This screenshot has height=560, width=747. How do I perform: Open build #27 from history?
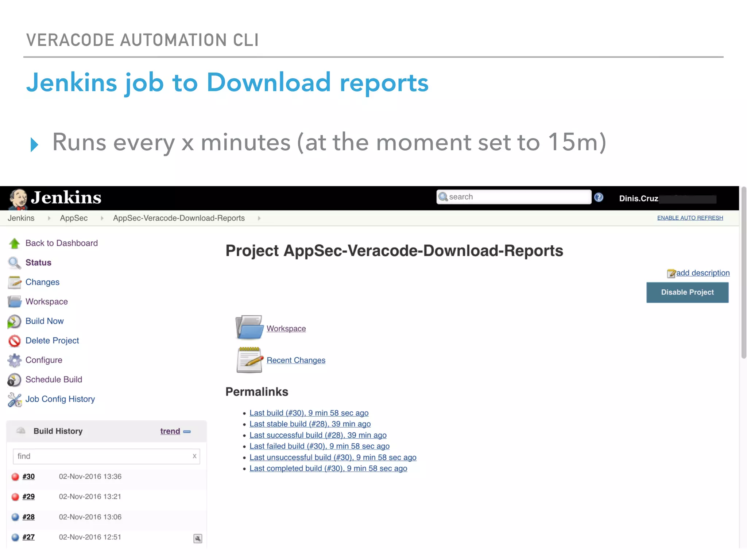tap(28, 537)
